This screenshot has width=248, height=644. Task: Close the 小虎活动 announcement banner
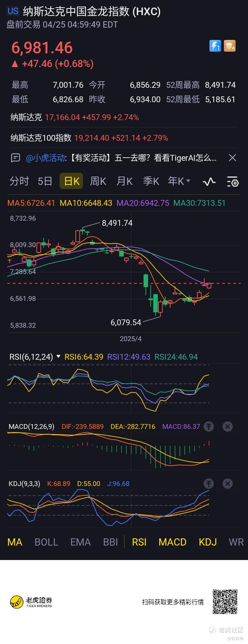pos(232,158)
